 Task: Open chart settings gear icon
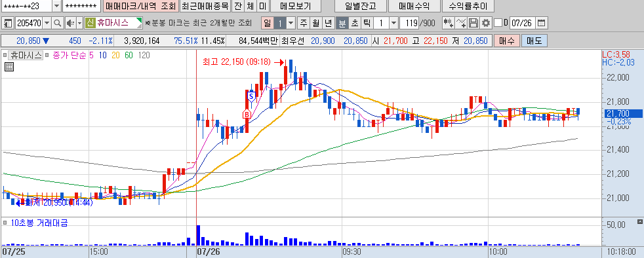(x=486, y=23)
